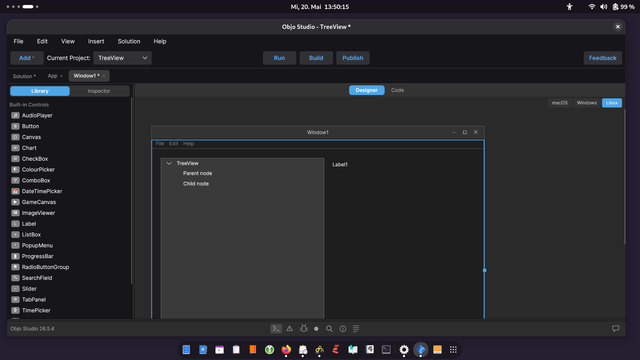Open the File menu
This screenshot has height=360, width=640.
tap(18, 41)
